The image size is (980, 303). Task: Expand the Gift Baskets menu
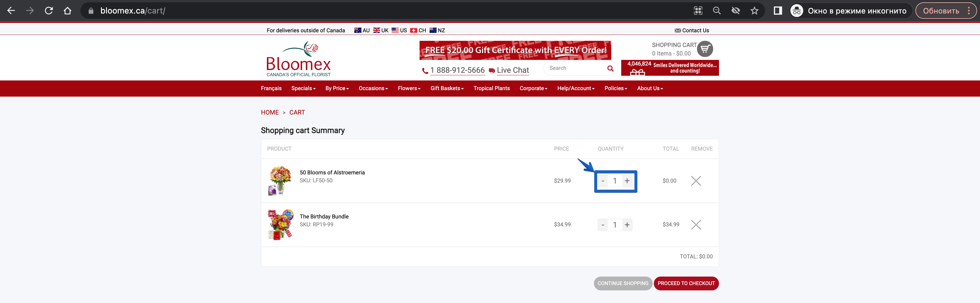[x=447, y=88]
